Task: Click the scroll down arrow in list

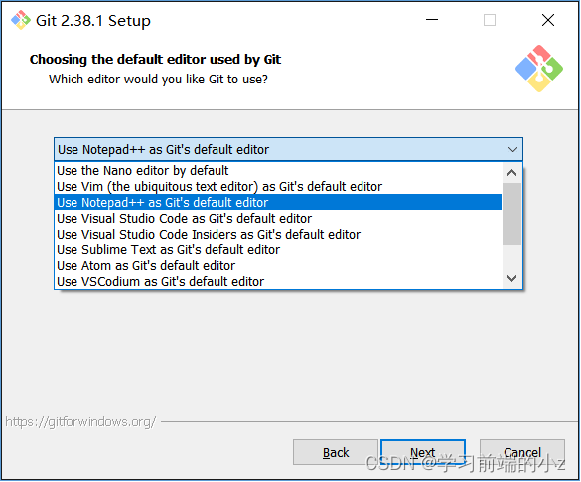Action: [x=512, y=278]
